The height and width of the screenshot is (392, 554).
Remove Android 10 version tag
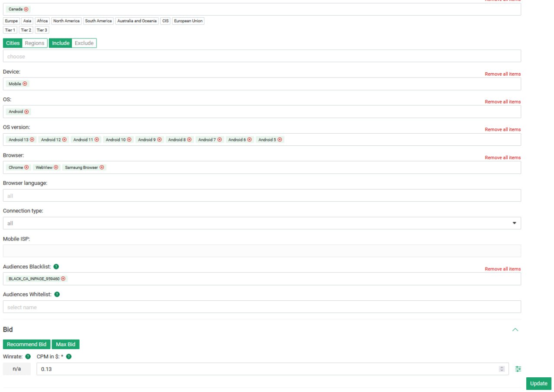[x=129, y=140]
